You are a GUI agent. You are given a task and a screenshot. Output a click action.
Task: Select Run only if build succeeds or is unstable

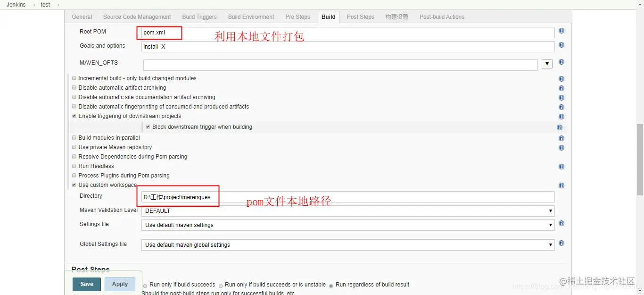[221, 286]
